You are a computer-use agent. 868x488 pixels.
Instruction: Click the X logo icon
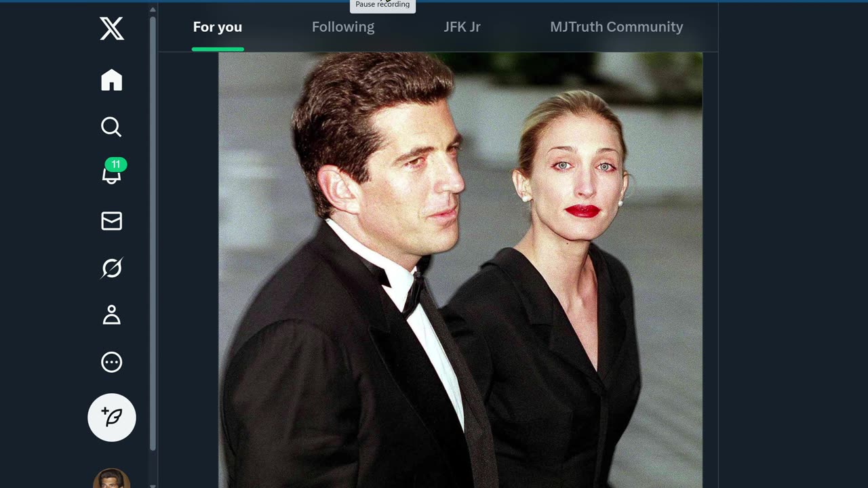(x=112, y=28)
